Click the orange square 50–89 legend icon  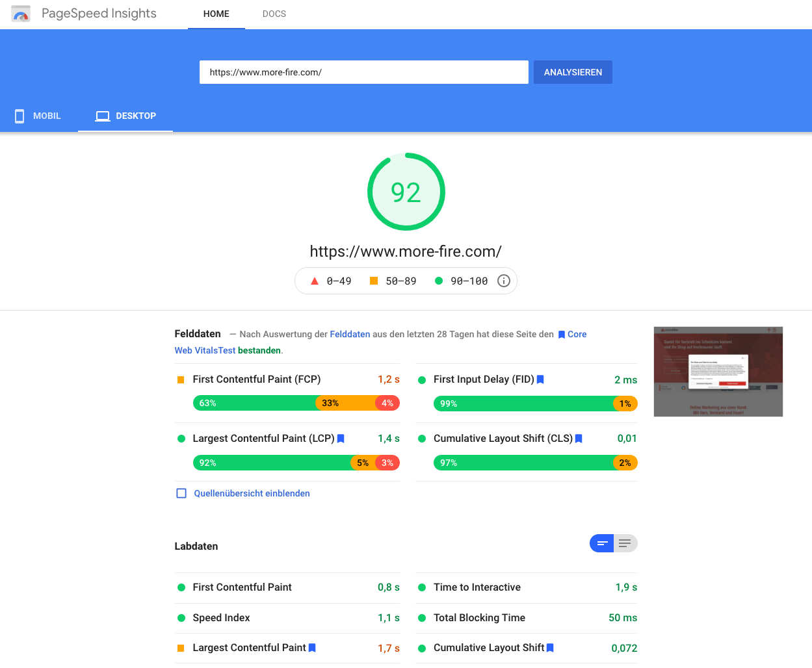pos(374,281)
